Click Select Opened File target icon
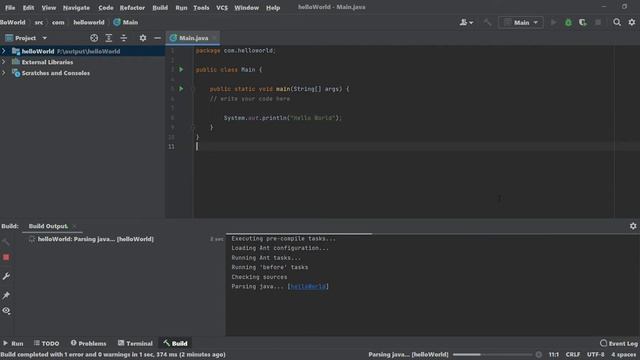Screen dimensions: 640x360 click(x=94, y=38)
